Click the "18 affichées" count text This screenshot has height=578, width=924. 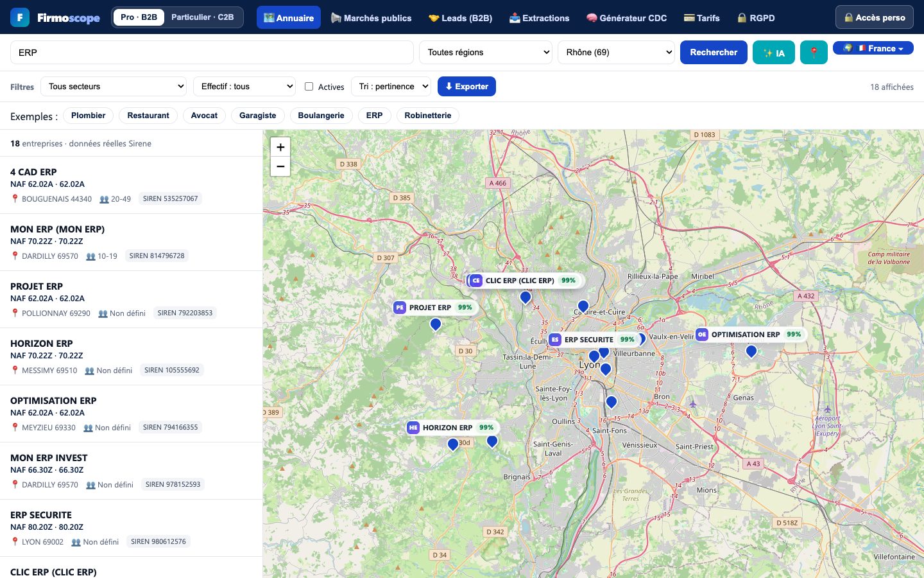click(x=892, y=87)
